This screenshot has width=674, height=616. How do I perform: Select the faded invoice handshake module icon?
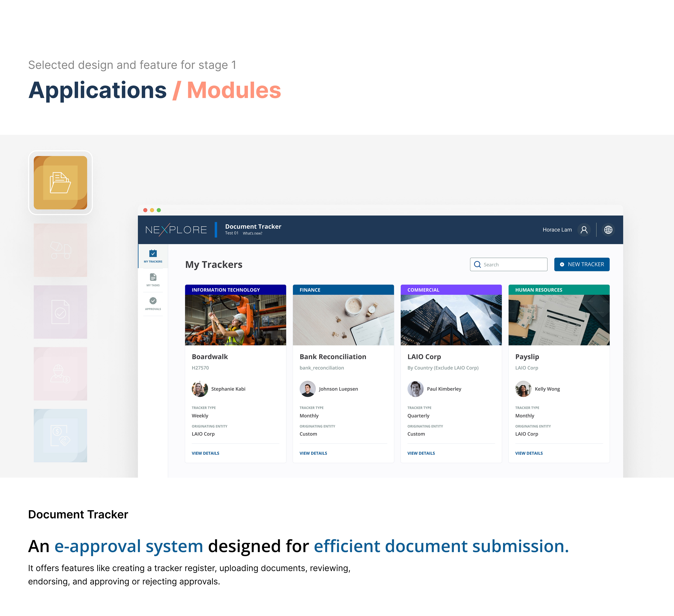tap(61, 435)
